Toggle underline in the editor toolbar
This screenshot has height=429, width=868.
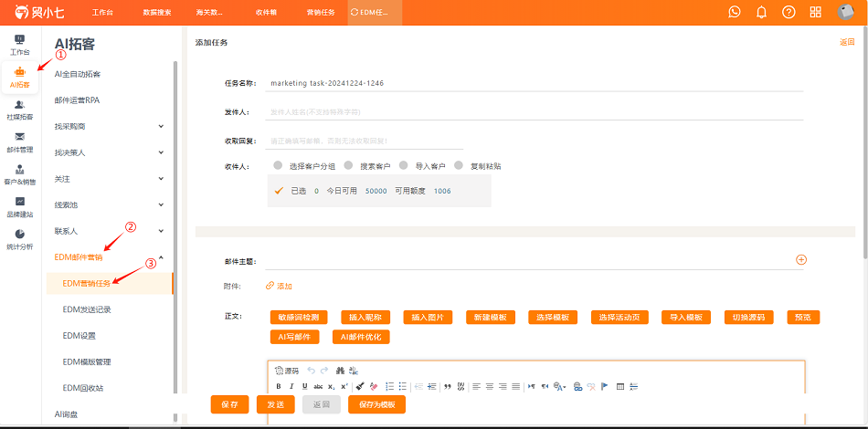304,386
